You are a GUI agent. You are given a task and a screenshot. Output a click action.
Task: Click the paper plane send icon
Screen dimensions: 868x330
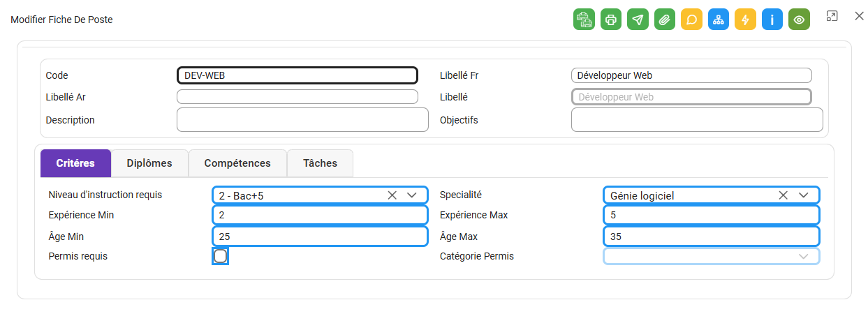click(x=638, y=20)
